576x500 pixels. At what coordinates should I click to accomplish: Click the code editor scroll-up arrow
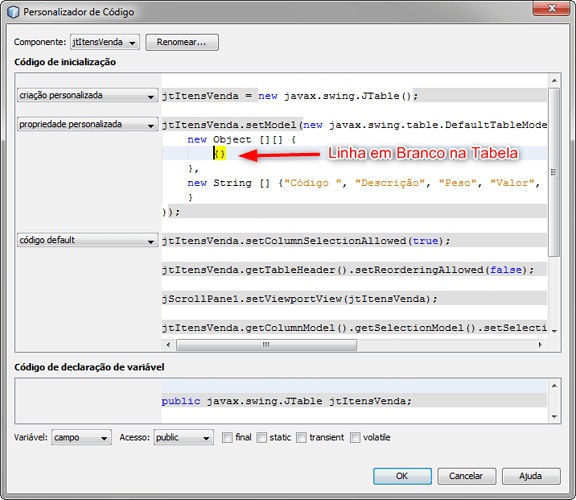coord(554,80)
